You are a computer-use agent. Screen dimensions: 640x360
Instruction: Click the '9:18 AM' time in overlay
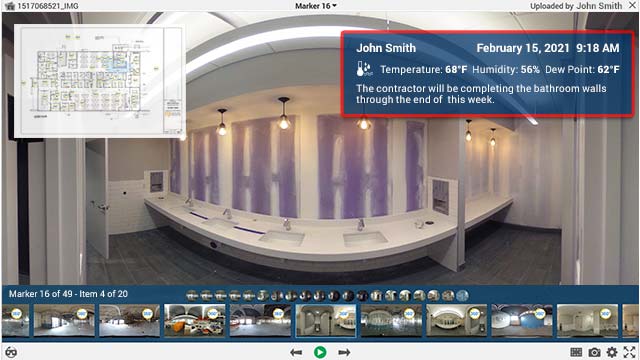click(x=598, y=48)
